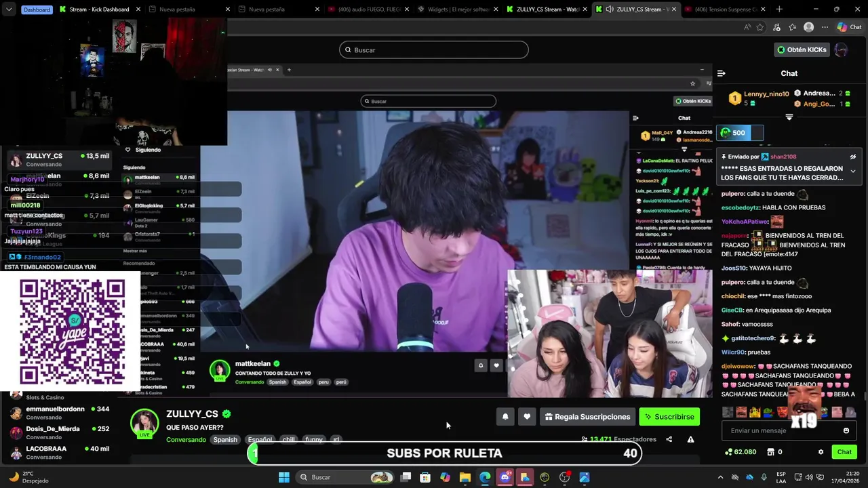
Task: Open browser settings and more menu
Action: click(x=825, y=27)
